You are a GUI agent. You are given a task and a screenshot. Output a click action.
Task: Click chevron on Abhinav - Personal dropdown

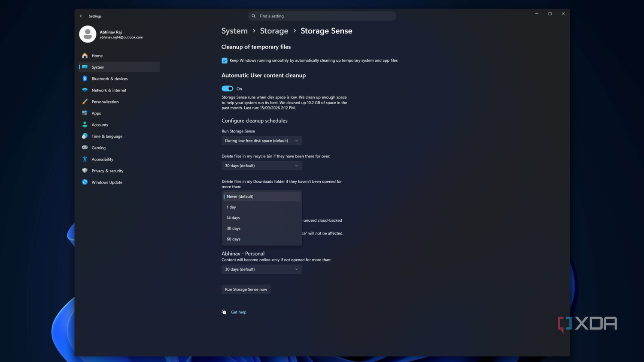tap(296, 269)
